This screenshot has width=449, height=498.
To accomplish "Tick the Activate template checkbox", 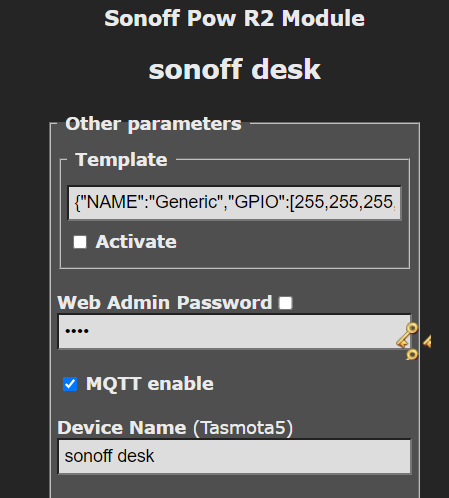I will 80,242.
